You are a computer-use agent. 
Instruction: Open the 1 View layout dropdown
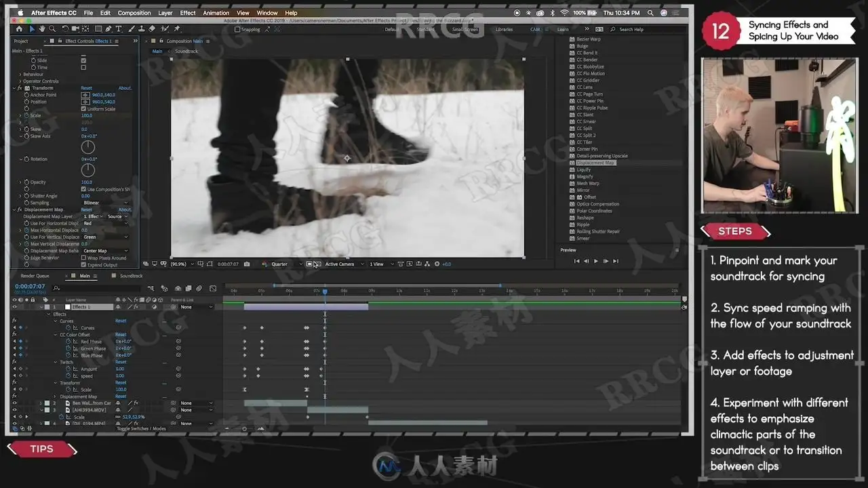click(x=381, y=264)
